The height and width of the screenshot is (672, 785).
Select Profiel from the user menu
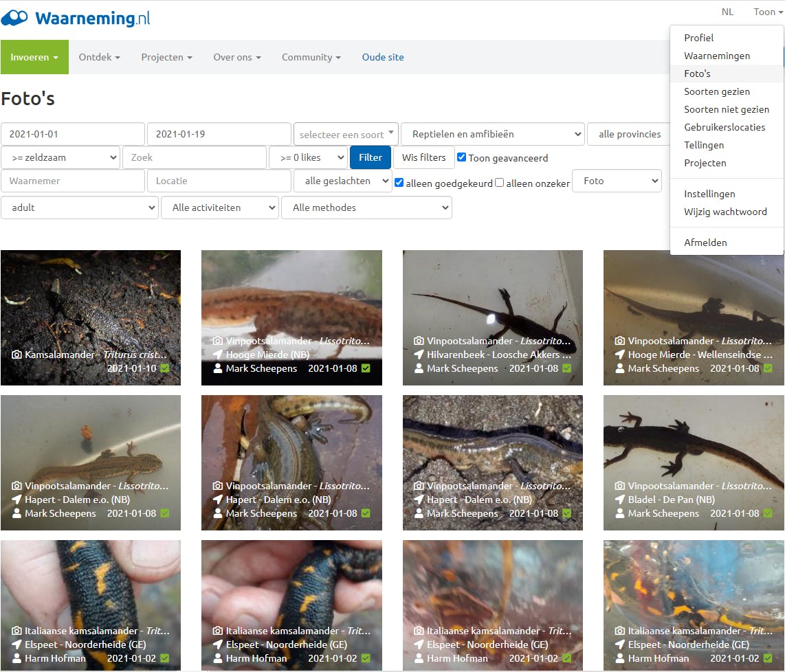pos(727,38)
